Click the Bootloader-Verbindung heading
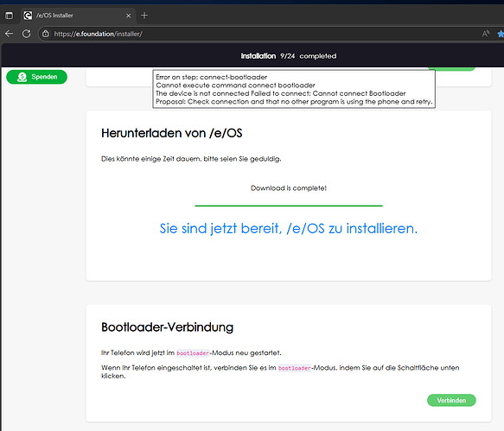The height and width of the screenshot is (431, 504). [x=167, y=327]
